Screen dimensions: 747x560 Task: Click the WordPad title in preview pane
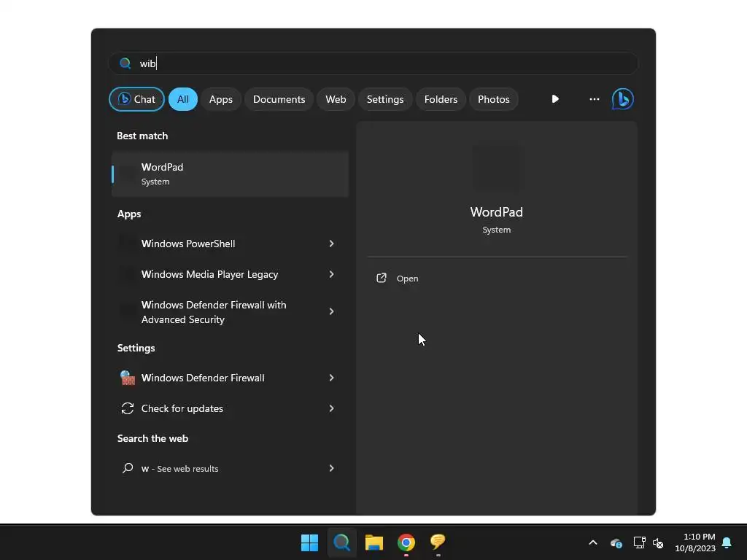(496, 212)
